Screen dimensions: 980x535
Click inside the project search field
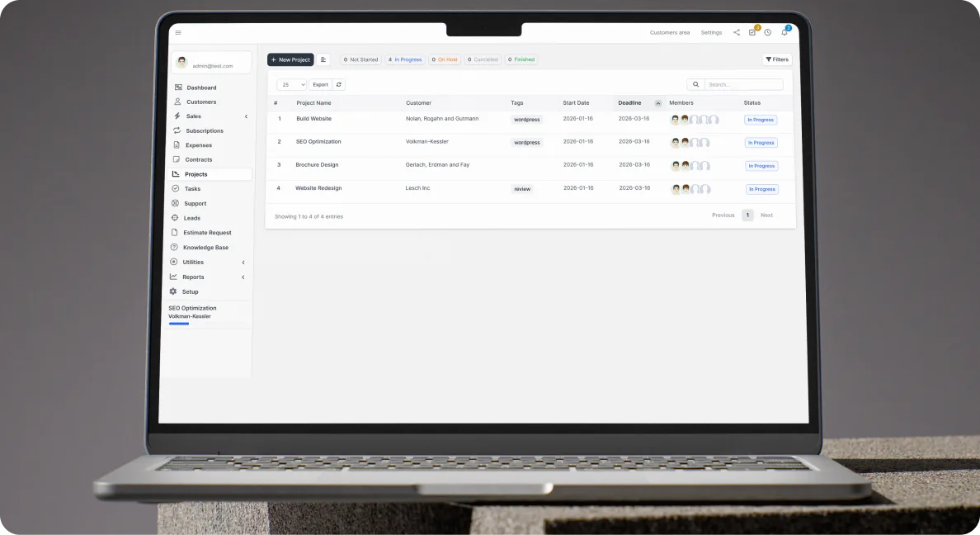(x=742, y=84)
